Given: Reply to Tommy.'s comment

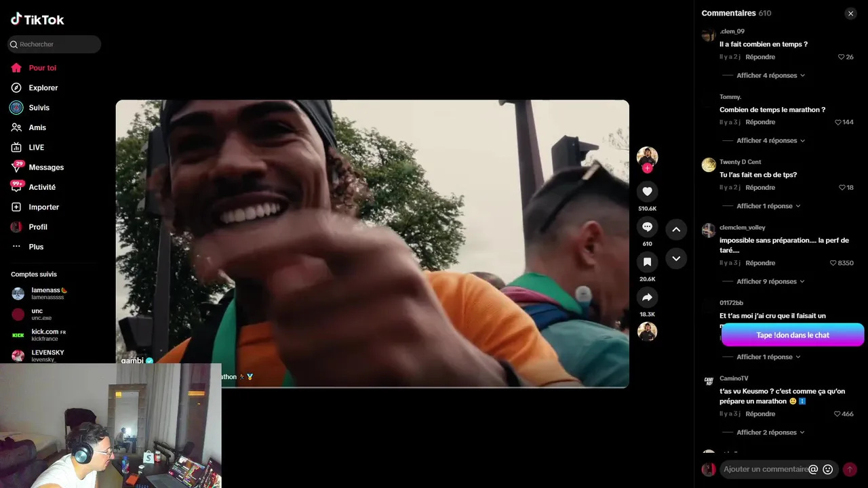Looking at the screenshot, I should [760, 122].
